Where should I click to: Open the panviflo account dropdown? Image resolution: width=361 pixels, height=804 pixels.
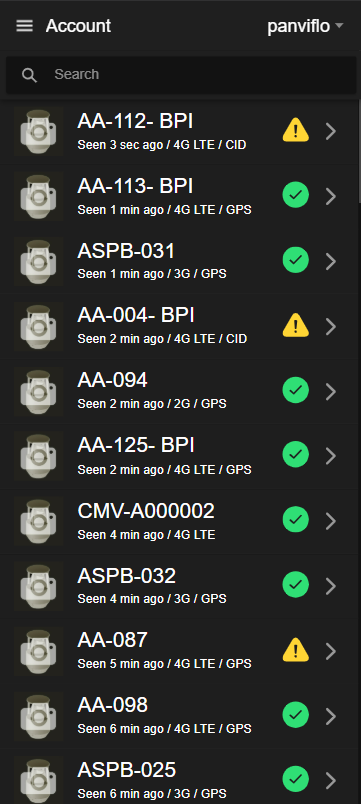click(305, 26)
